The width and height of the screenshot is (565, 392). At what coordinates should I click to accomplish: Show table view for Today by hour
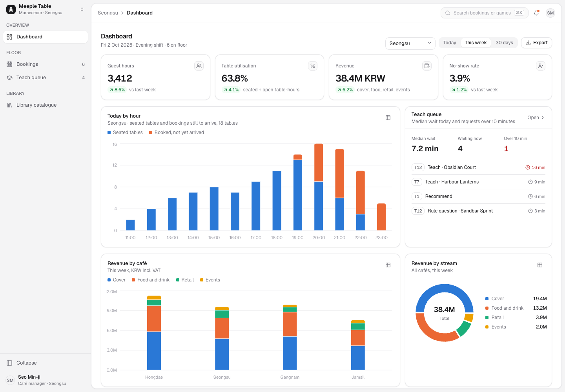pyautogui.click(x=388, y=118)
